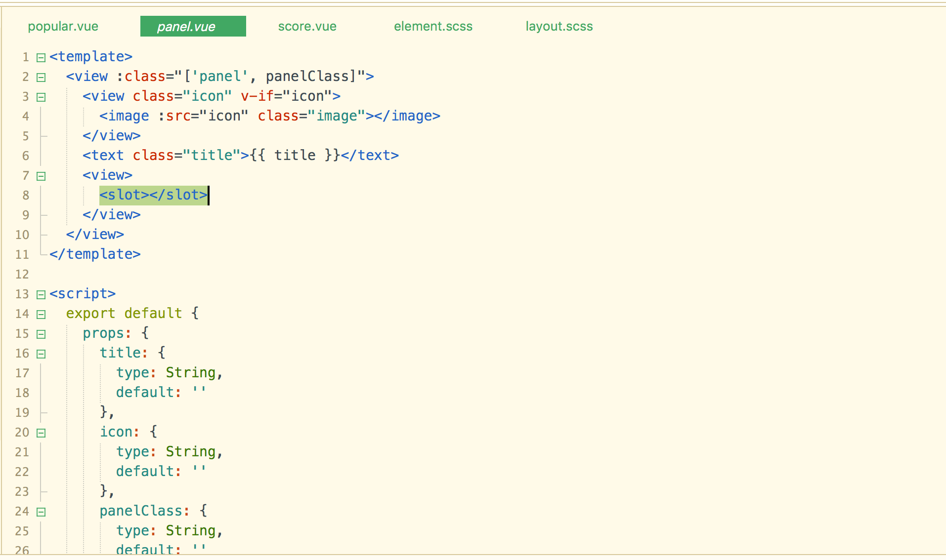Click the panelClass binding on line 2
Screen dimensions: 946x560
pos(307,77)
